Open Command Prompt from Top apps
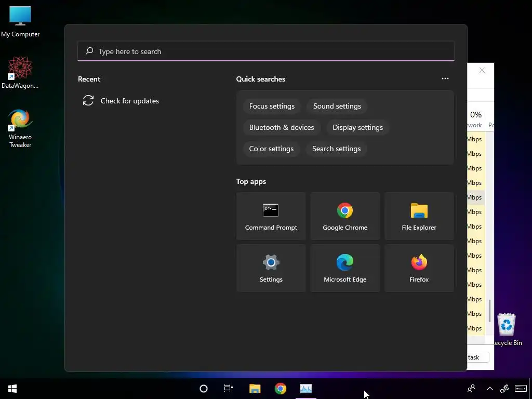 coord(271,216)
